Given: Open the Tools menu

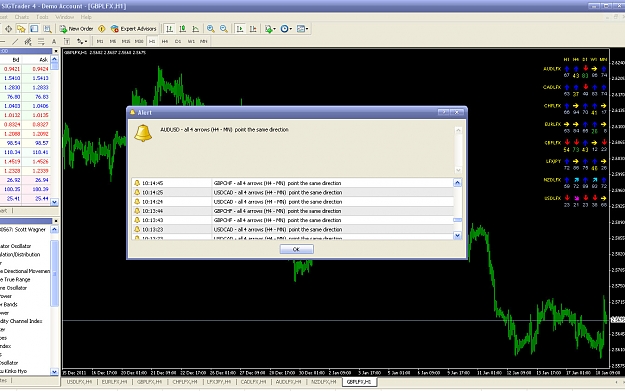Looking at the screenshot, I should pyautogui.click(x=42, y=17).
